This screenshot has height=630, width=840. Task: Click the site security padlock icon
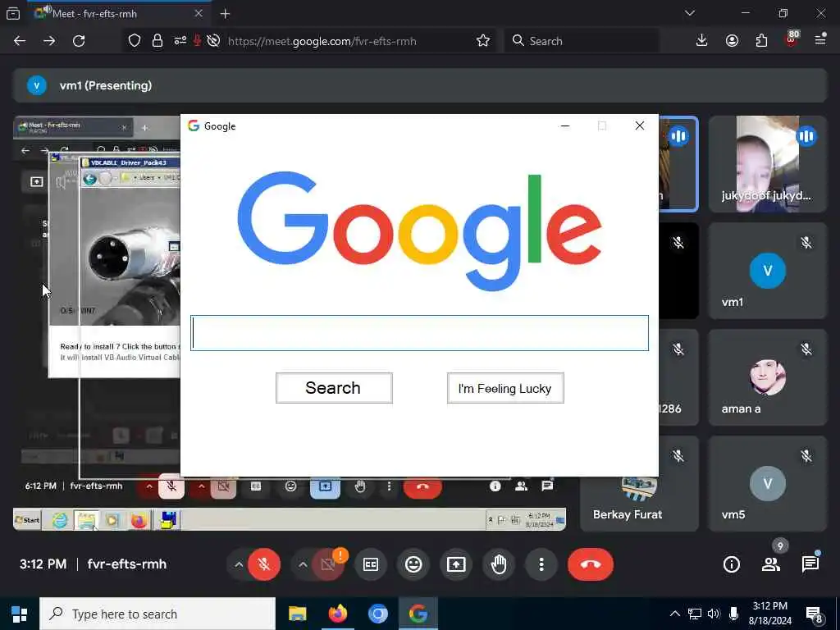[157, 41]
